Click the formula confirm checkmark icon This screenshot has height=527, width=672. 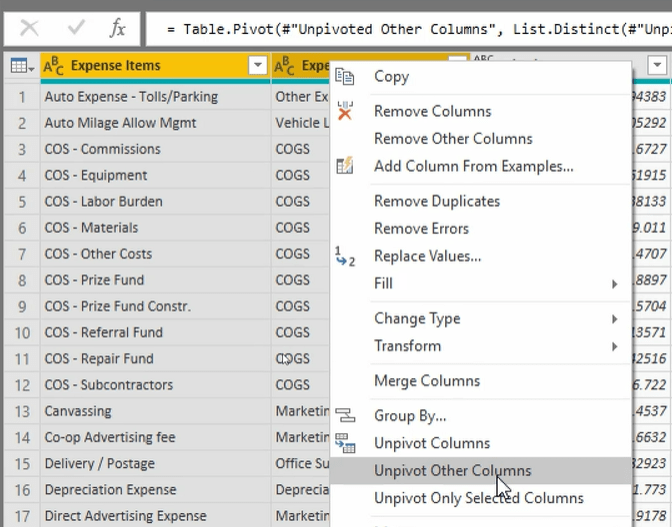[76, 28]
